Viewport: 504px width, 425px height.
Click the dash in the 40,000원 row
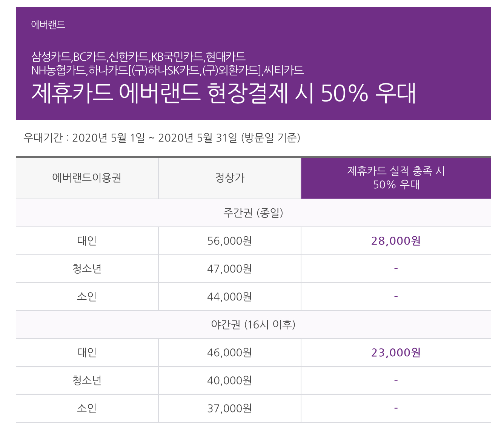coord(396,380)
